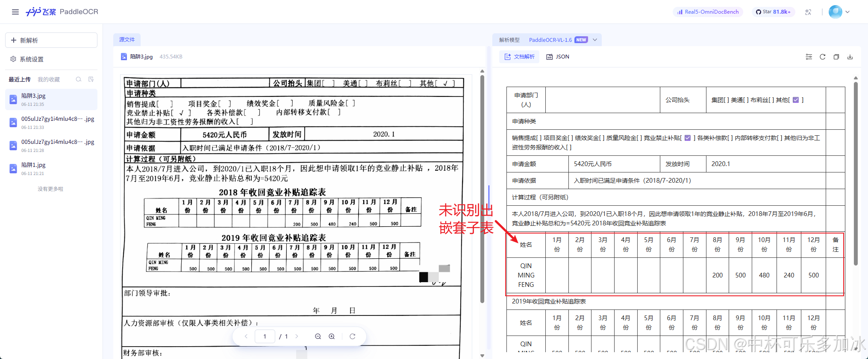Click the search icon in the upload list header
Viewport: 868px width, 359px height.
point(79,79)
